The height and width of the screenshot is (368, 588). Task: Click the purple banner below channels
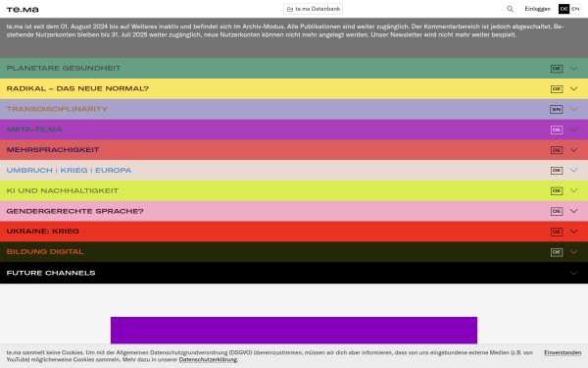pyautogui.click(x=294, y=330)
